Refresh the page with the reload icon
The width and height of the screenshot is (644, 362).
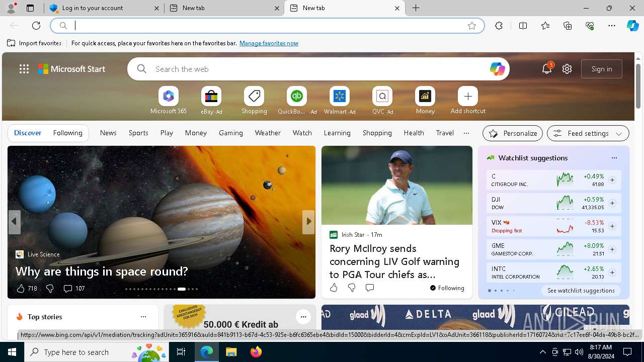coord(36,26)
